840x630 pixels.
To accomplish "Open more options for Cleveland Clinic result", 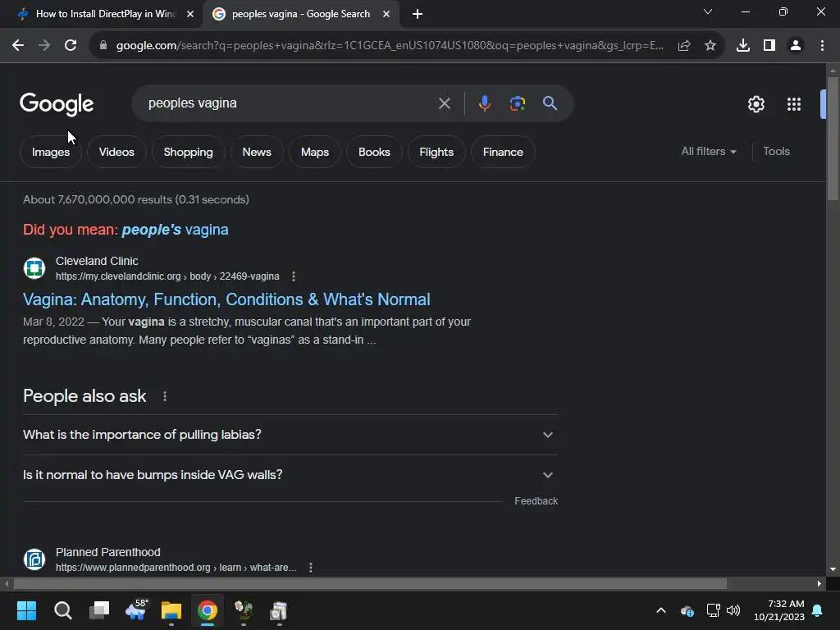I will (293, 276).
